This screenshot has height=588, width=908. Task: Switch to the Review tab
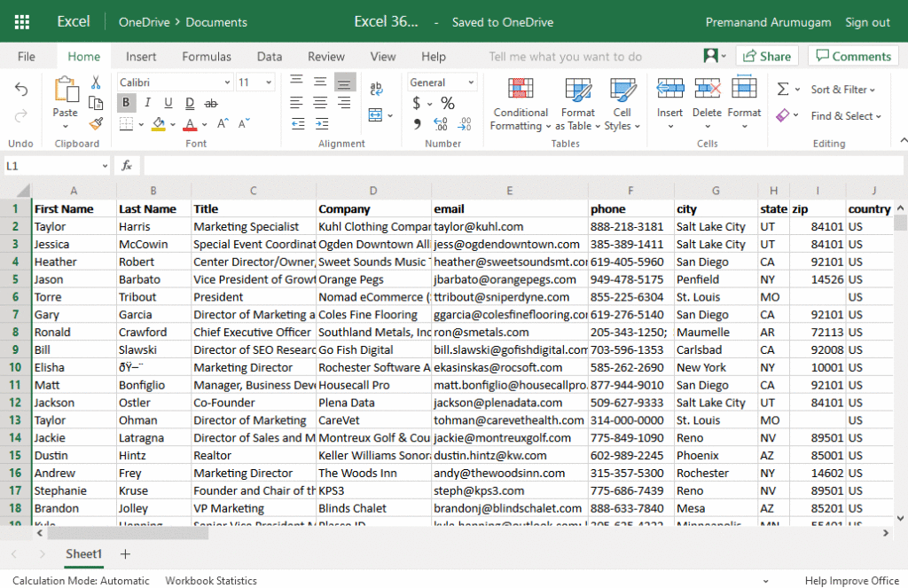[326, 57]
